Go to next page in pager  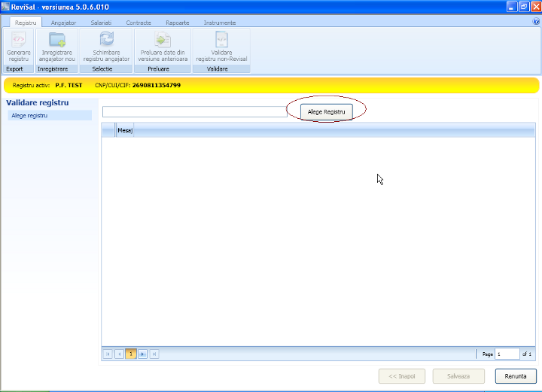pos(142,354)
